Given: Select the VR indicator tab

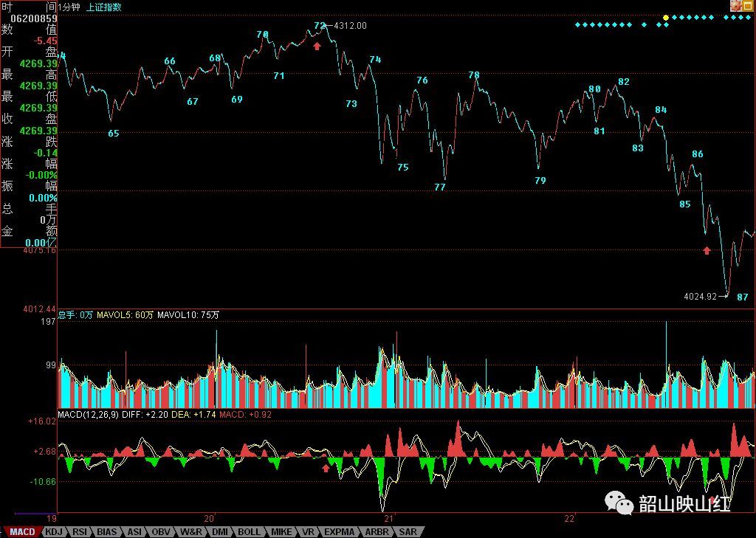Looking at the screenshot, I should coord(308,532).
